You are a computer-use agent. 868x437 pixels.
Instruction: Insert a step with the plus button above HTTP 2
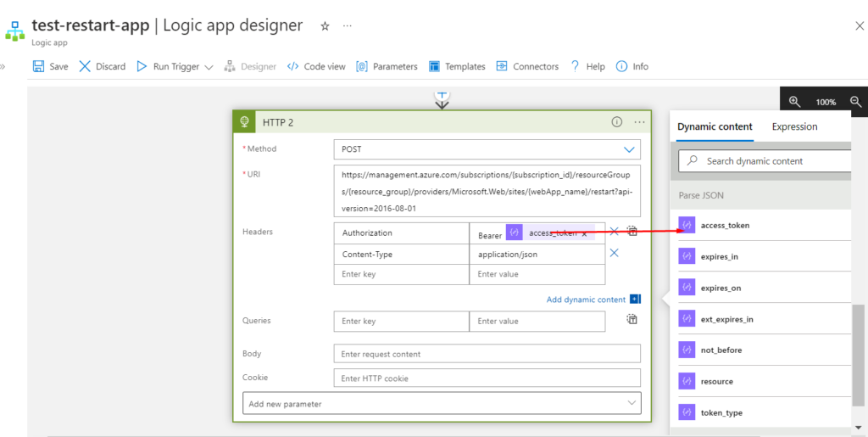click(x=442, y=94)
